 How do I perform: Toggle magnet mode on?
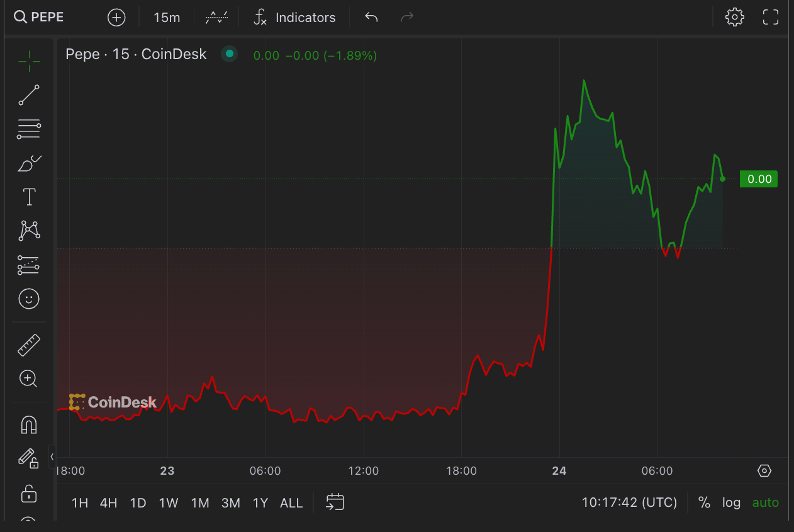tap(28, 424)
